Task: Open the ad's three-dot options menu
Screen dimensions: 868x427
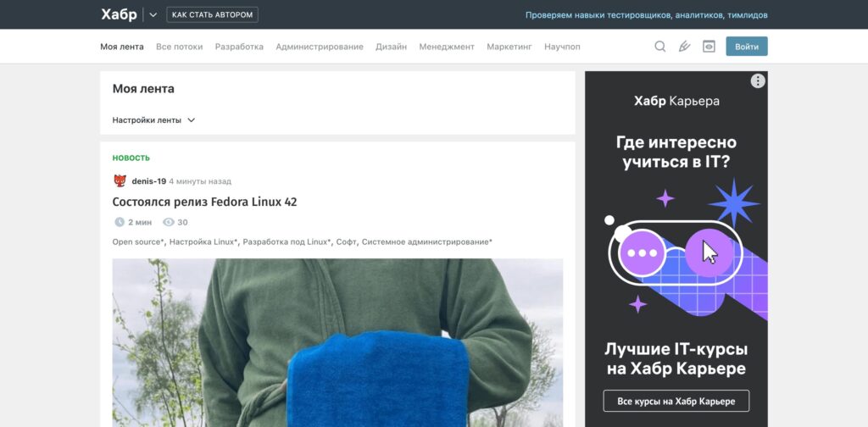Action: [x=758, y=81]
